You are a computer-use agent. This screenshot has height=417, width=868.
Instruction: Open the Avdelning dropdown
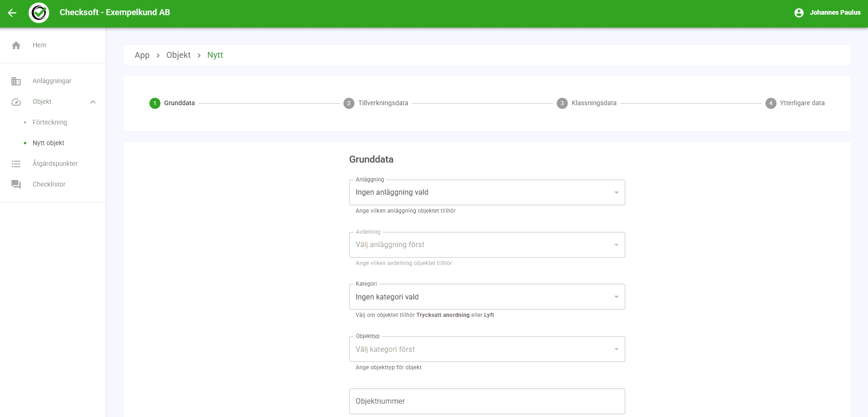click(487, 245)
